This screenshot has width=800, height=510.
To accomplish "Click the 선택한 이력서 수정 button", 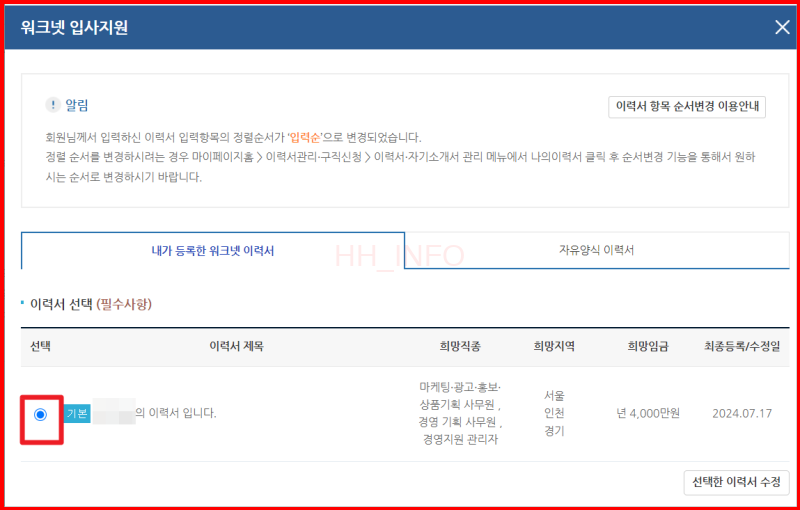I will pyautogui.click(x=736, y=482).
